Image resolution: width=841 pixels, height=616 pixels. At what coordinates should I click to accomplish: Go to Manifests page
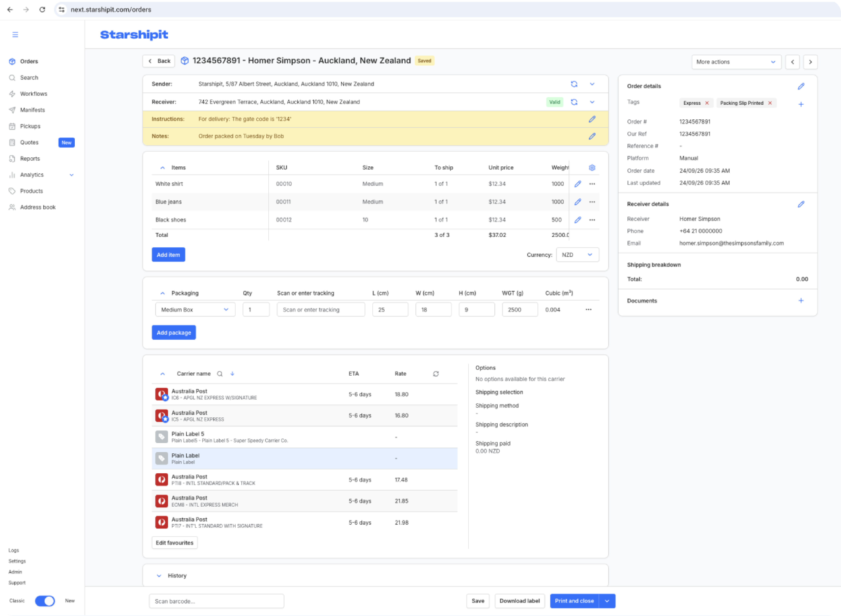pyautogui.click(x=32, y=110)
